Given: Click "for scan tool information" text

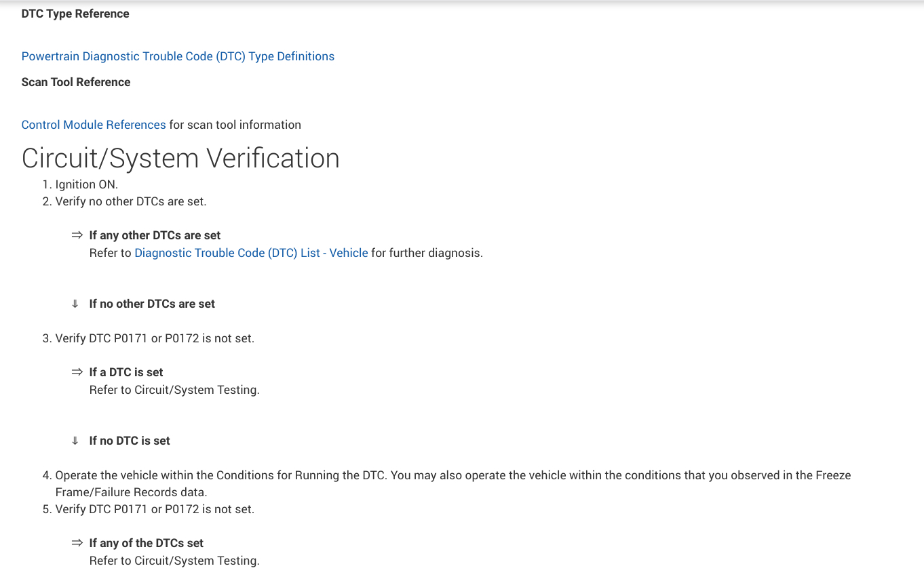Looking at the screenshot, I should click(x=235, y=125).
